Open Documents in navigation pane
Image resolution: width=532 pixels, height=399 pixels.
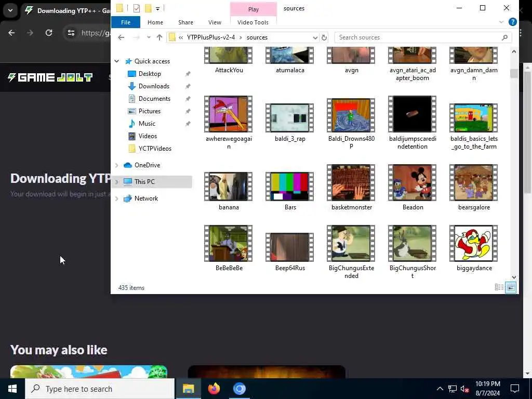(154, 99)
